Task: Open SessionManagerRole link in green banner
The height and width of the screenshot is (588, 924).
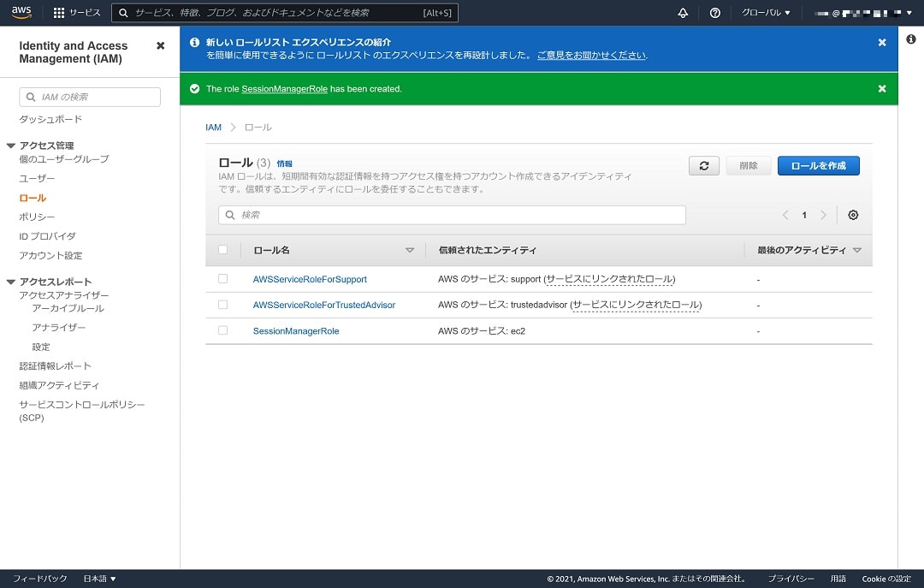Action: point(285,88)
